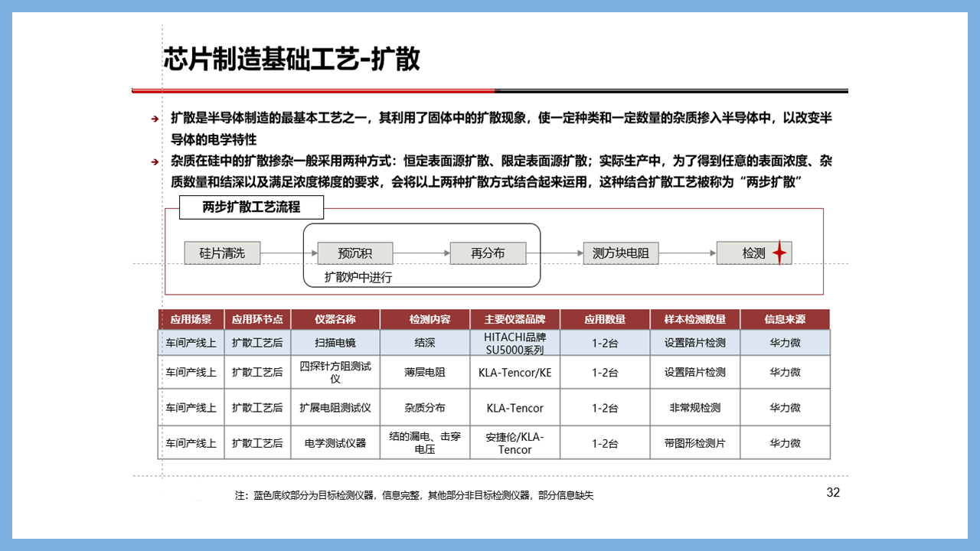
Task: Select the 预沉积 process box
Action: (x=354, y=253)
